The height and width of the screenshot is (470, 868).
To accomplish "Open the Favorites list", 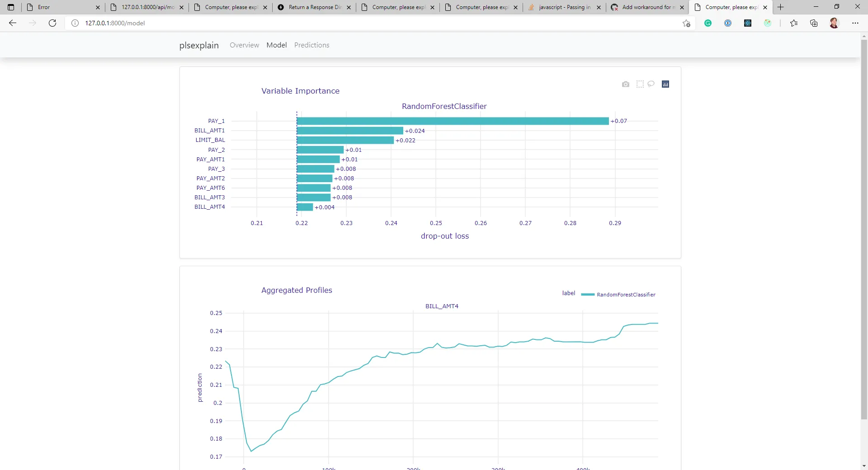I will 794,23.
